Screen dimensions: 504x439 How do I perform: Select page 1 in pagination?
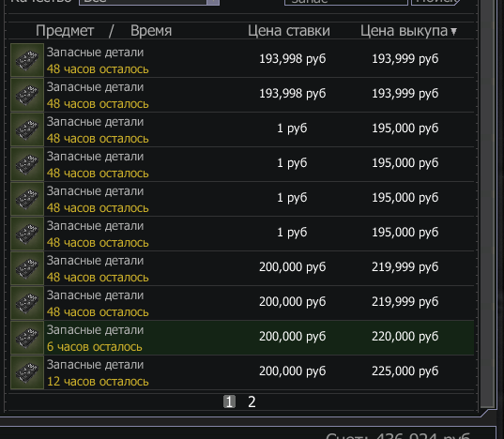coord(229,401)
